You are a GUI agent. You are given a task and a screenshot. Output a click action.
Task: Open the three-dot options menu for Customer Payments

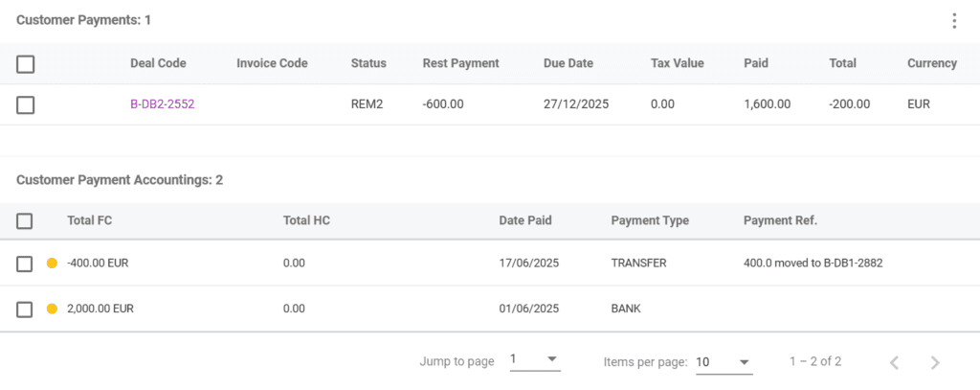[x=953, y=21]
